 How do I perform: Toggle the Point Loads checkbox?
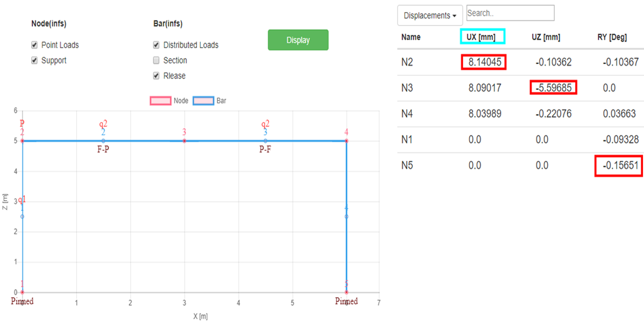click(35, 45)
